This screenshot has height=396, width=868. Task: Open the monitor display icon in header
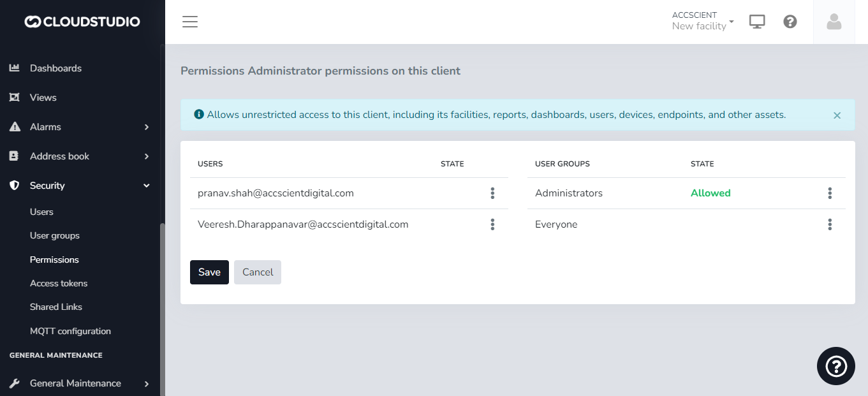[757, 22]
